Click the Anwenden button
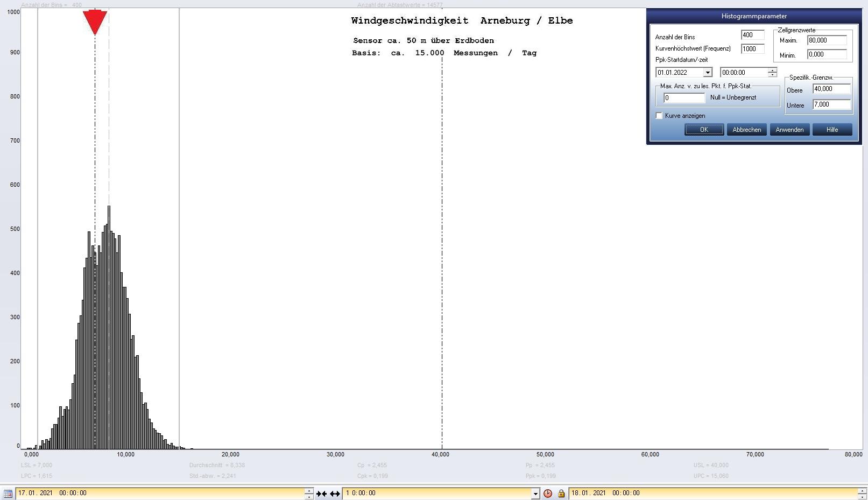868x500 pixels. (789, 130)
